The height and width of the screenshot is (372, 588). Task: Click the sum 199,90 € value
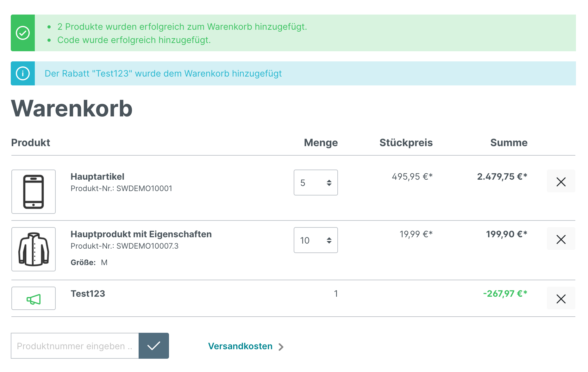click(x=507, y=234)
